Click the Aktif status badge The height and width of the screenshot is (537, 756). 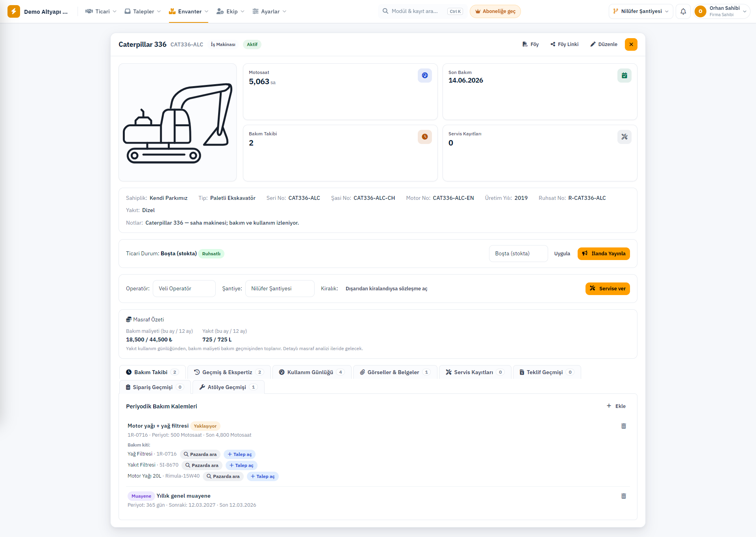point(252,44)
